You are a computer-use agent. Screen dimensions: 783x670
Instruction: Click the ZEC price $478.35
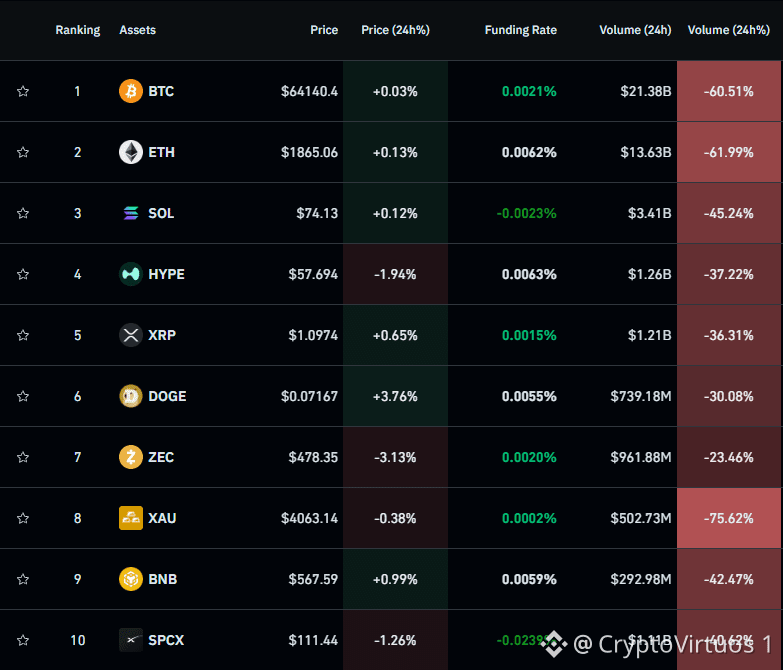[313, 457]
